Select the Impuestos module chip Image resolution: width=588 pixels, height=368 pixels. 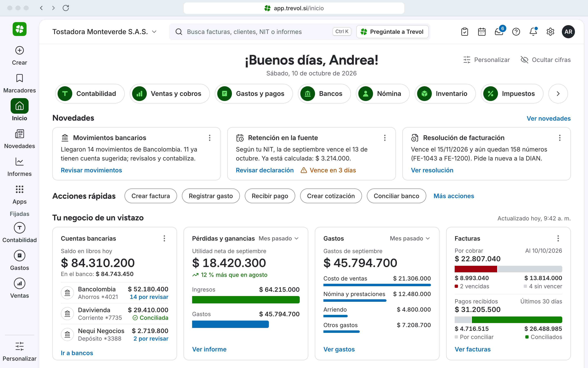[512, 94]
